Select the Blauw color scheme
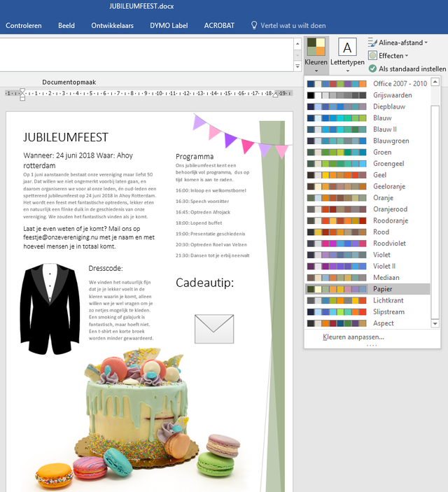448x492 pixels. pos(367,118)
